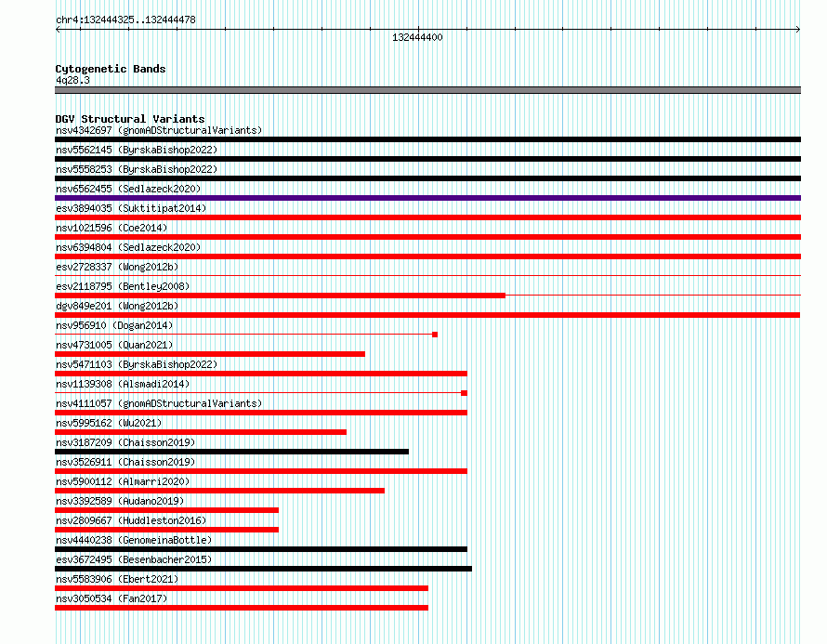
Task: Click the nsv956910 (Dogan2014) label
Action: (114, 325)
